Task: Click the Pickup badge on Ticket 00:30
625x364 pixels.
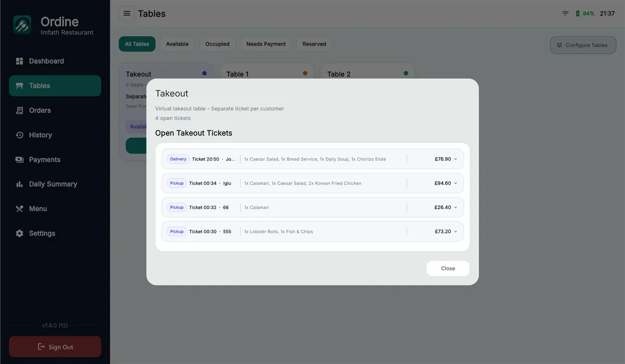Action: [177, 232]
